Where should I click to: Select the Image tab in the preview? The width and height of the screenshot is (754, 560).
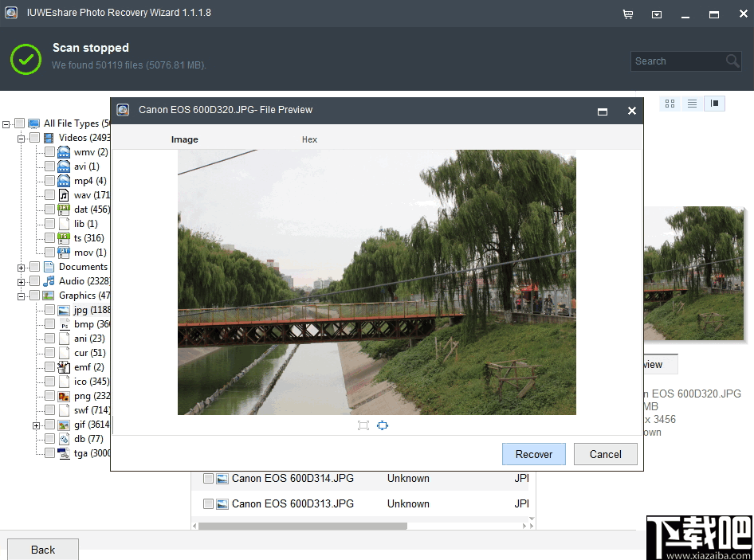pos(184,139)
